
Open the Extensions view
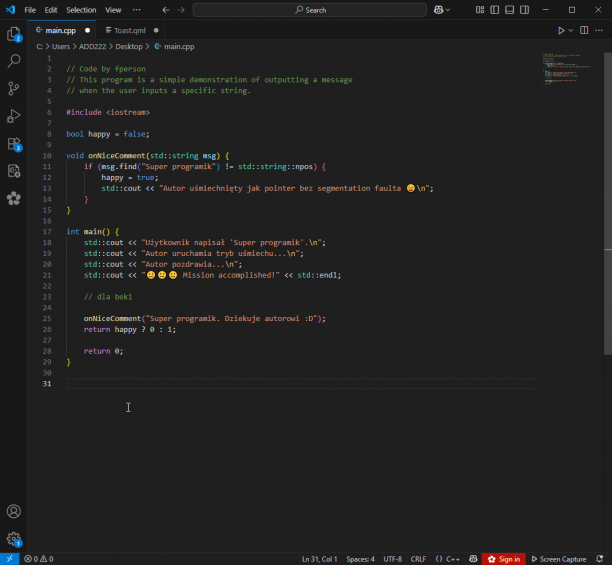[x=14, y=144]
